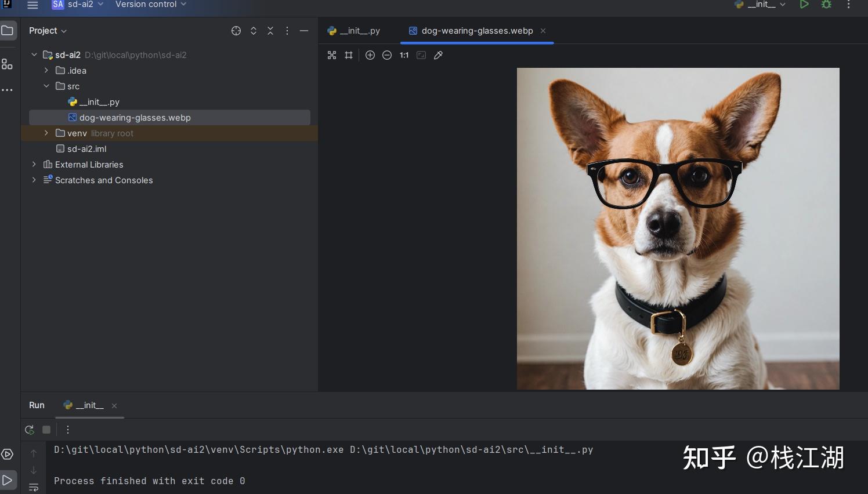Image resolution: width=868 pixels, height=494 pixels.
Task: Expand the venv library root folder
Action: [x=46, y=133]
